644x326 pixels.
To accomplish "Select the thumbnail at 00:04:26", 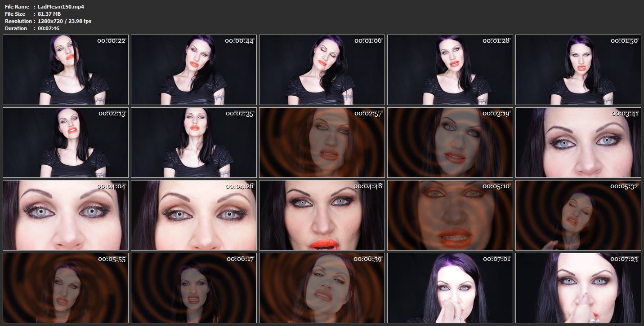I will coord(194,215).
